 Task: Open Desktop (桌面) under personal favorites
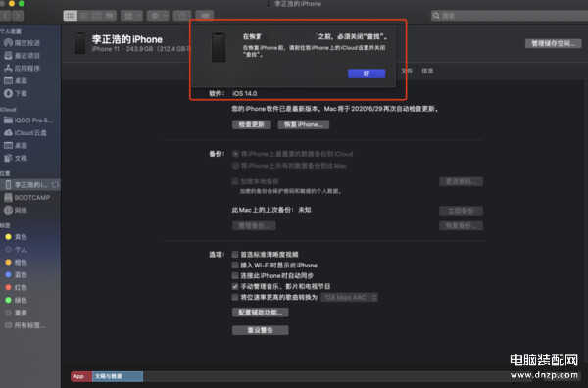[16, 80]
